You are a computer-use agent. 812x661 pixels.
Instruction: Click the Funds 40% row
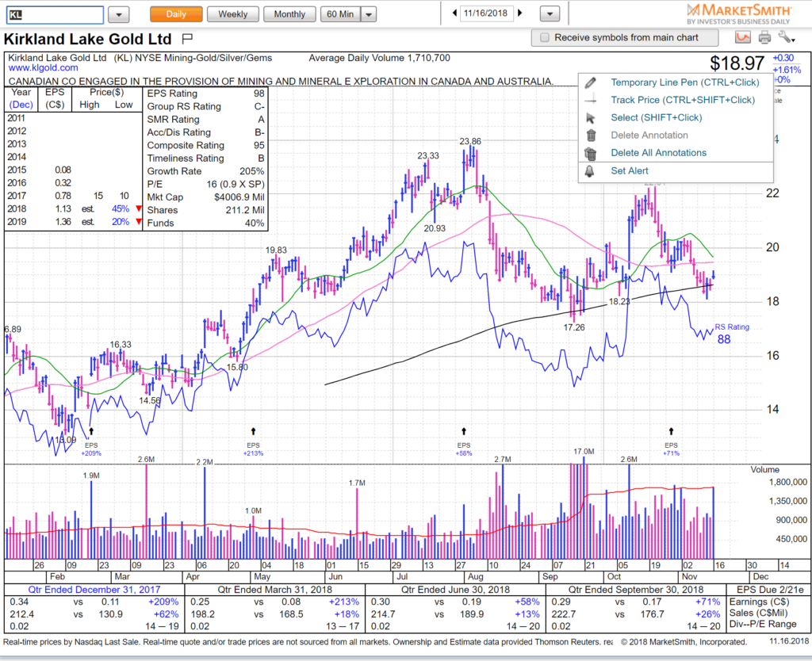tap(205, 223)
